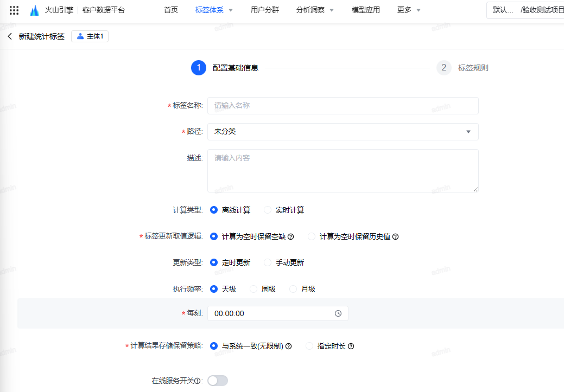Select the 实时计算 radio option
The width and height of the screenshot is (564, 392).
tap(268, 210)
